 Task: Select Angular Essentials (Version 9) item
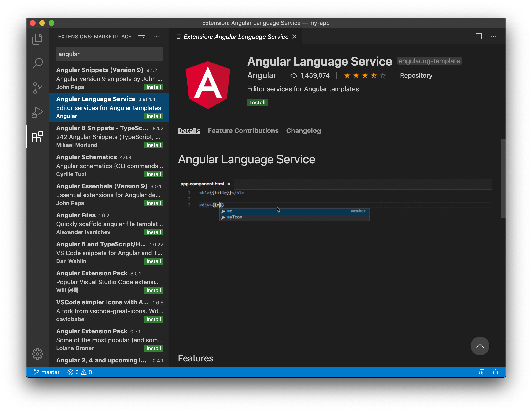109,194
